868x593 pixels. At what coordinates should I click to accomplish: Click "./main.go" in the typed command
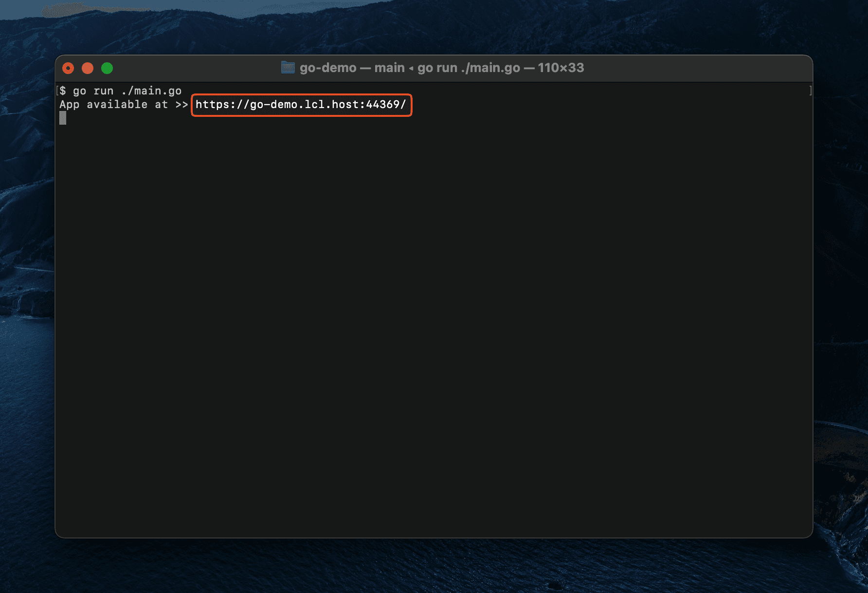click(151, 91)
